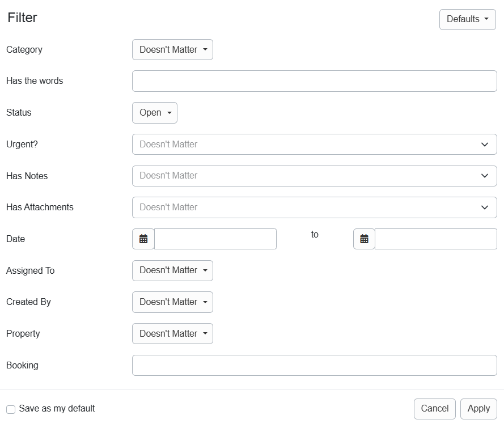The width and height of the screenshot is (504, 424).
Task: Open the end date calendar picker
Action: (363, 239)
